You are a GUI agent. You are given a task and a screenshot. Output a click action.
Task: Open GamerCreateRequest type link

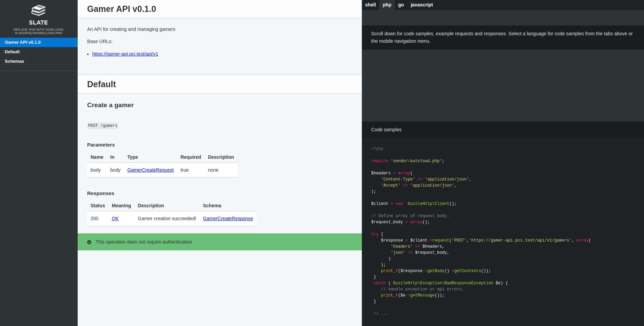(150, 170)
